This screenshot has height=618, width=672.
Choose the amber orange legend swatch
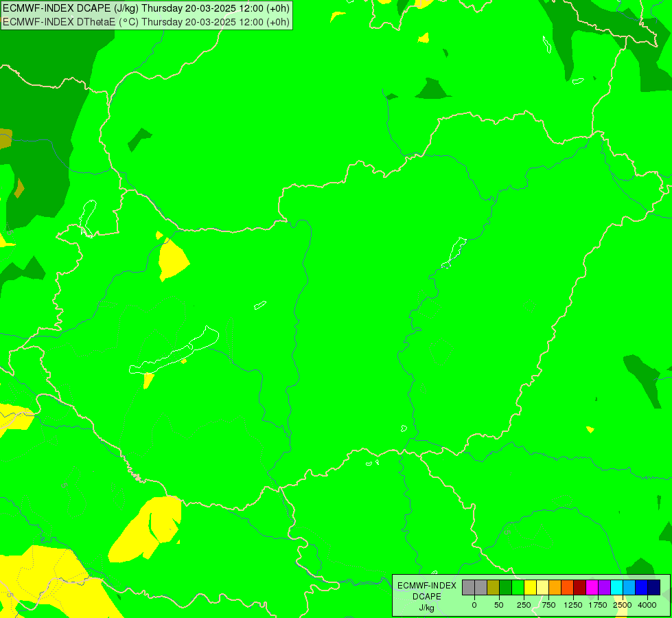click(555, 588)
